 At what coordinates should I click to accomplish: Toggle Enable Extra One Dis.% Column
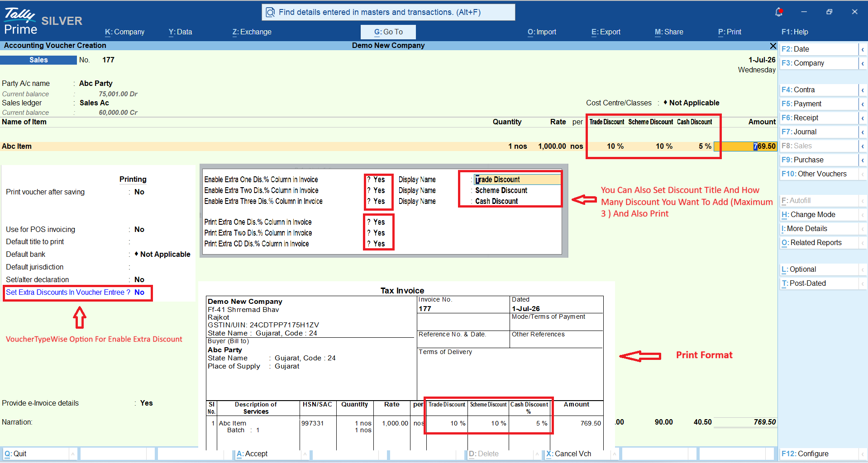click(379, 180)
